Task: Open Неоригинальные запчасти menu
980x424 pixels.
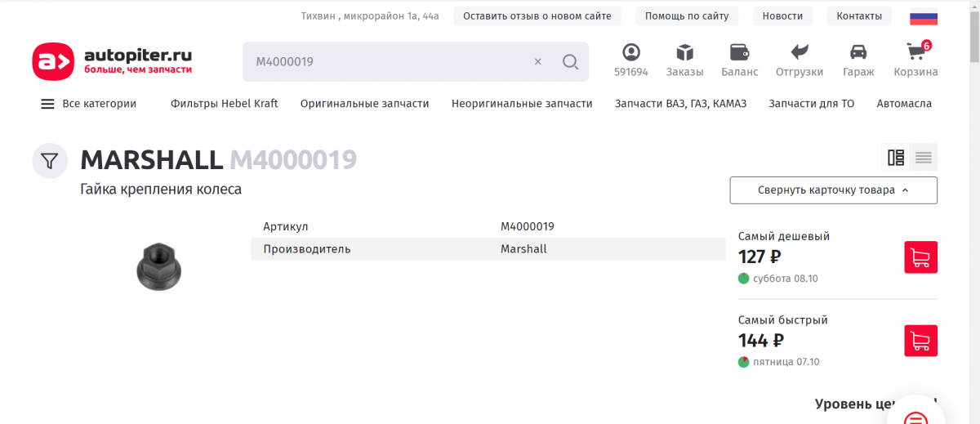Action: click(x=522, y=104)
